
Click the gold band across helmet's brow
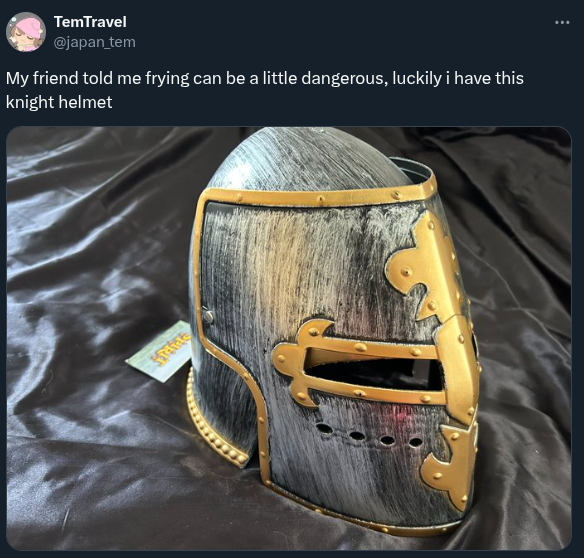pyautogui.click(x=317, y=197)
